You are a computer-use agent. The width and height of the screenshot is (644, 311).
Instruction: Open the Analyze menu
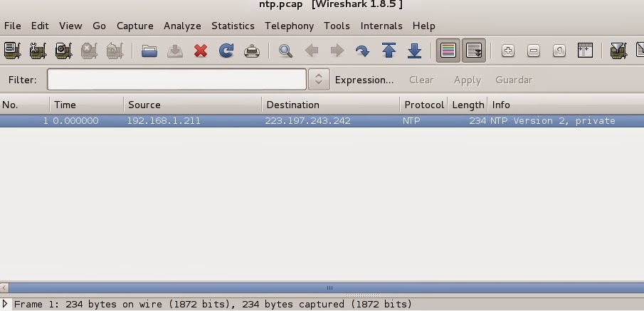click(182, 26)
